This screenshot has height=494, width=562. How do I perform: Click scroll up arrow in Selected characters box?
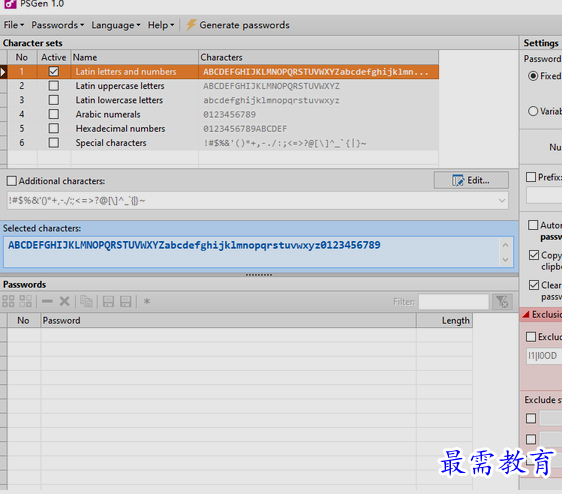(505, 245)
